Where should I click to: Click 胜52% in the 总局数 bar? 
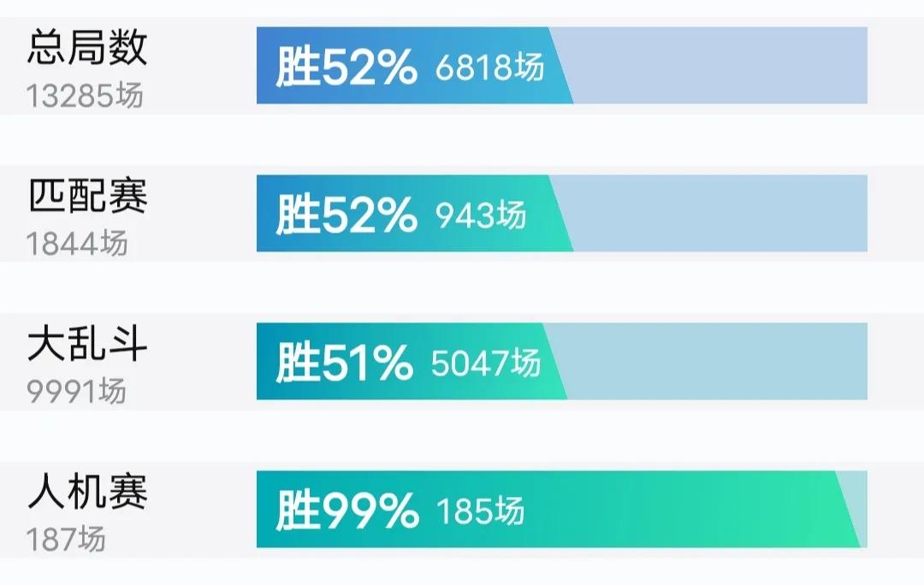(346, 68)
